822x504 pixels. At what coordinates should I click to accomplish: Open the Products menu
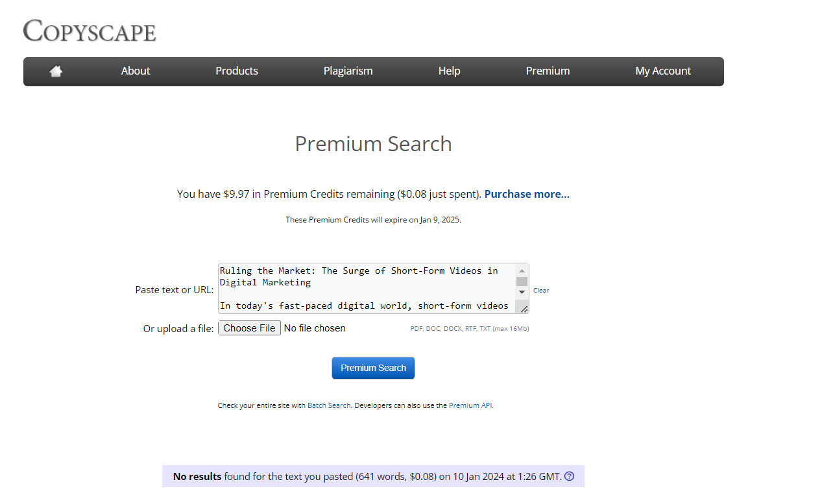(237, 71)
